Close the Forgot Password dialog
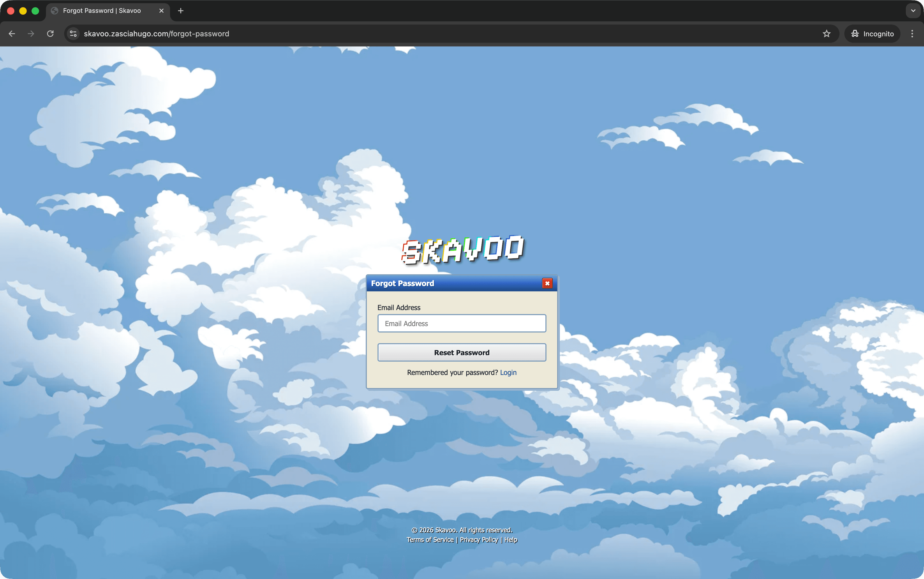Image resolution: width=924 pixels, height=579 pixels. pyautogui.click(x=547, y=283)
